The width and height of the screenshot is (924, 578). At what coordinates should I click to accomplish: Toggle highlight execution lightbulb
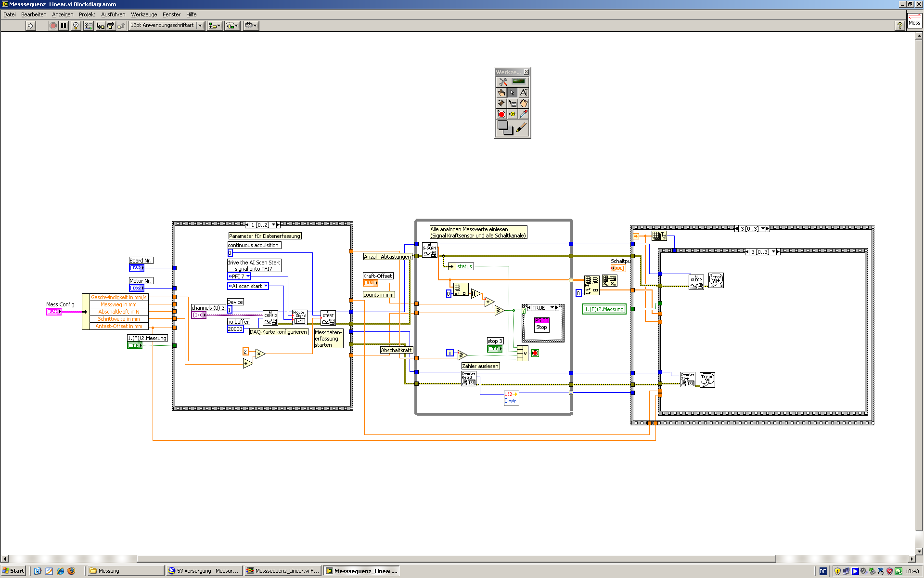coord(76,26)
